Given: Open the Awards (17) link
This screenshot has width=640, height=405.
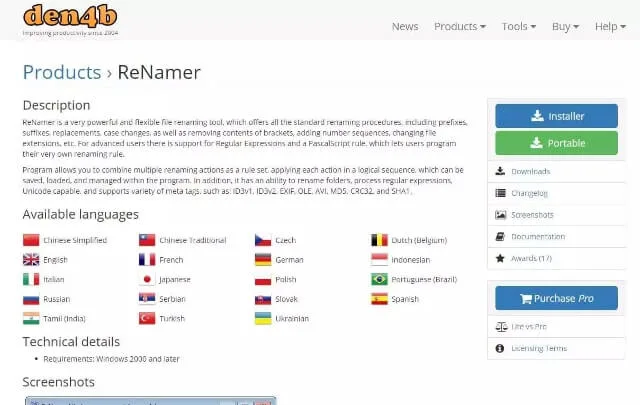Looking at the screenshot, I should click(531, 258).
